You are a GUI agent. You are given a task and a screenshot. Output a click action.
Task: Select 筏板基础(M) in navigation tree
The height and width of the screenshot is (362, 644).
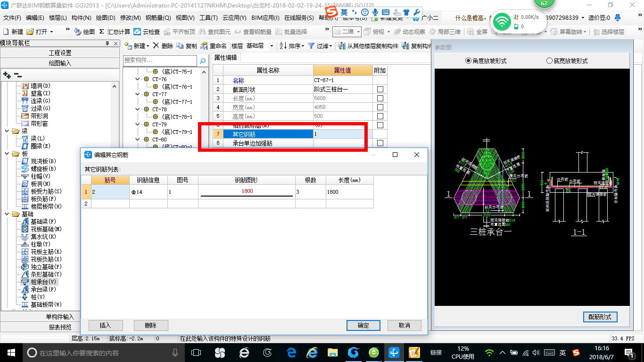(x=41, y=229)
